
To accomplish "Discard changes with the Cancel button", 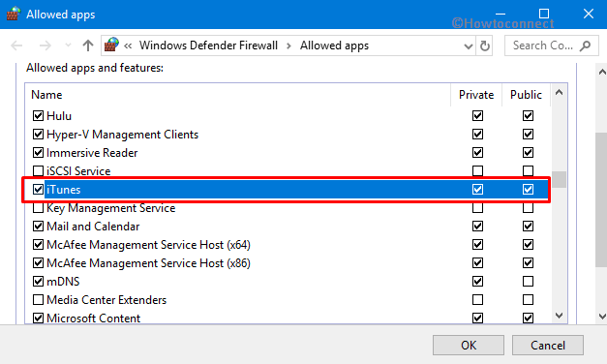I will point(548,346).
